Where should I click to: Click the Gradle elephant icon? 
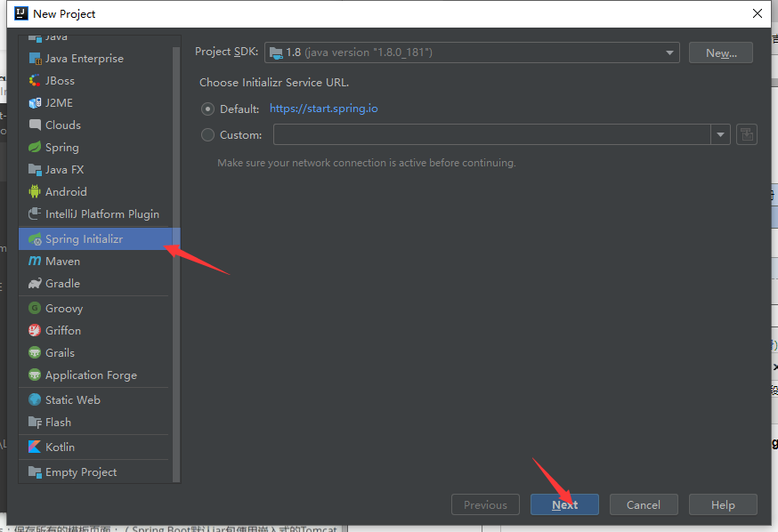pyautogui.click(x=35, y=284)
